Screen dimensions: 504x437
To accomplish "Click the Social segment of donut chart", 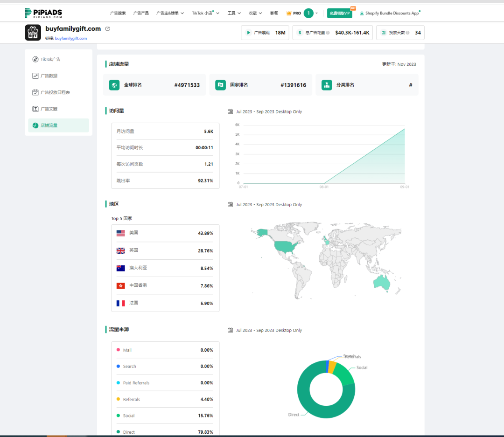I will (x=344, y=374).
